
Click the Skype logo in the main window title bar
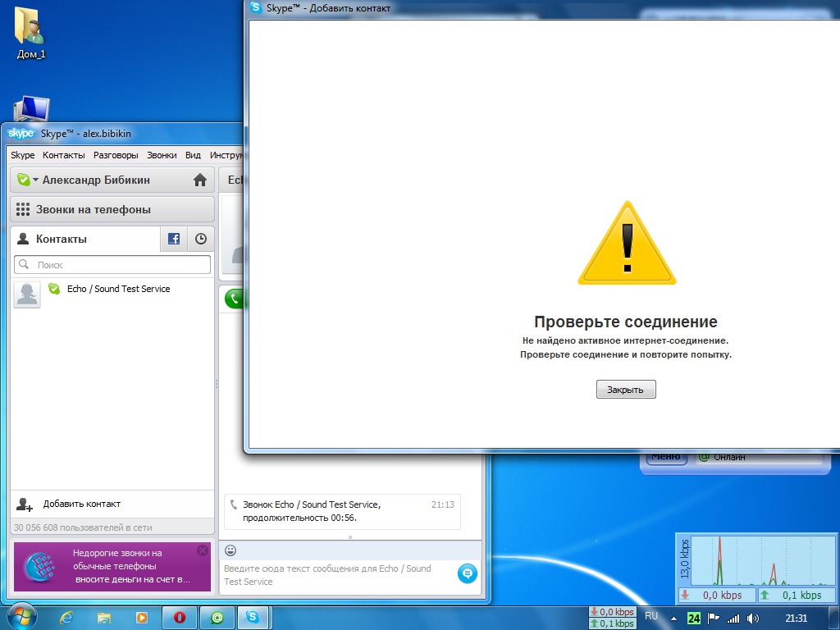(x=21, y=134)
